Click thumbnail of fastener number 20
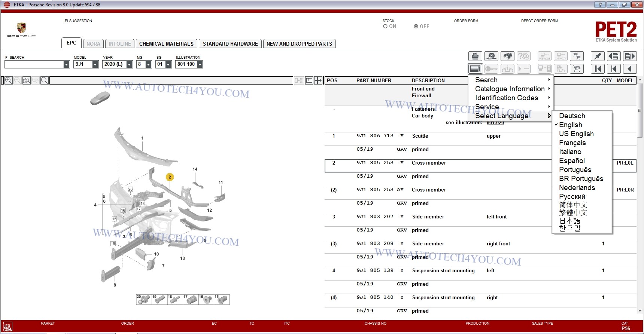This screenshot has height=334, width=644. (143, 300)
